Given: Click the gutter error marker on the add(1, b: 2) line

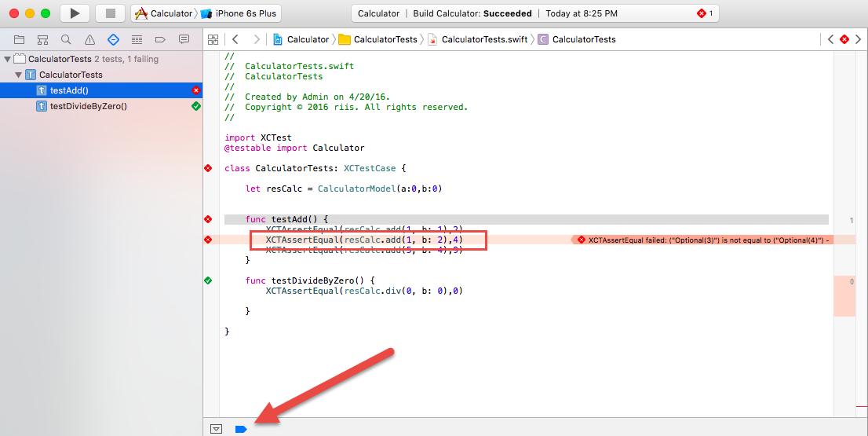Looking at the screenshot, I should pyautogui.click(x=208, y=240).
